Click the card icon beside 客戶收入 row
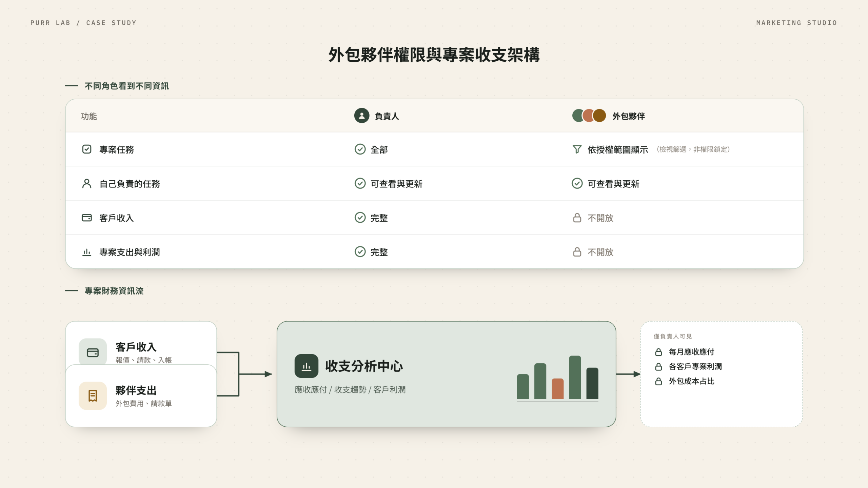 (x=87, y=218)
